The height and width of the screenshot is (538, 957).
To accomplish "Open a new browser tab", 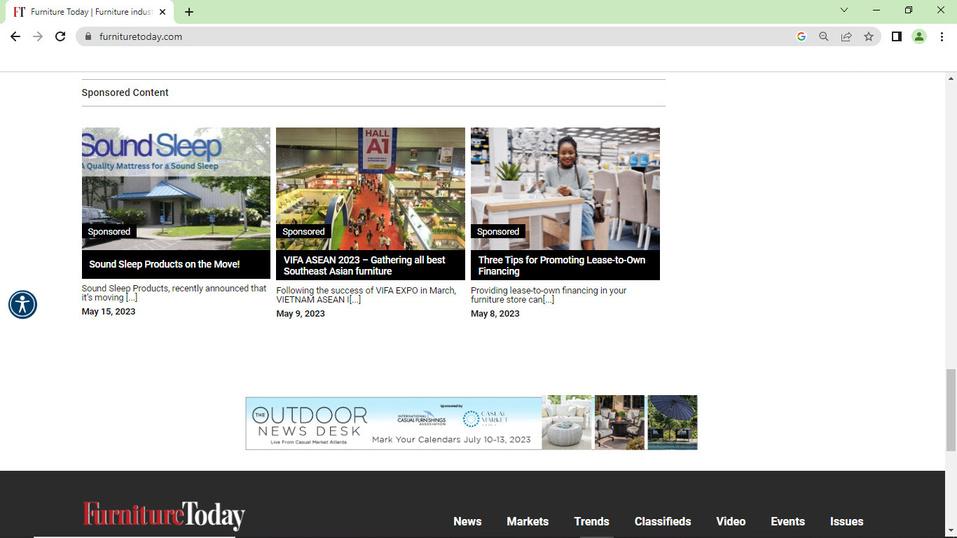I will pos(189,12).
